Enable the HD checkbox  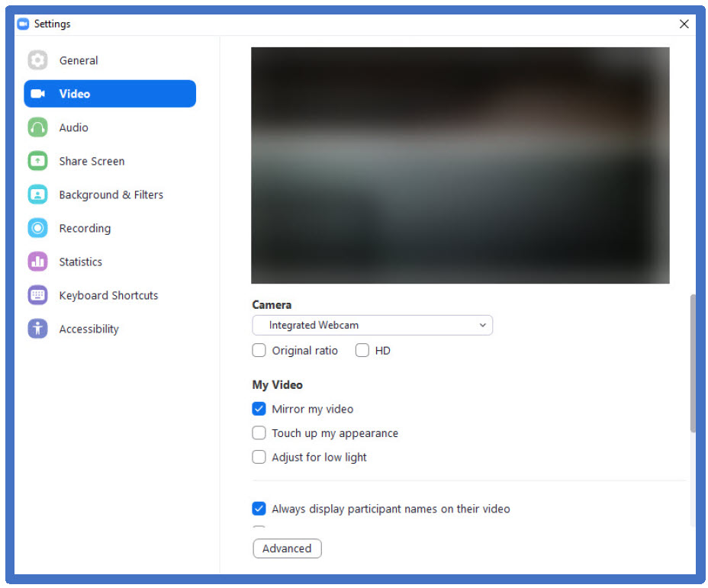coord(362,350)
